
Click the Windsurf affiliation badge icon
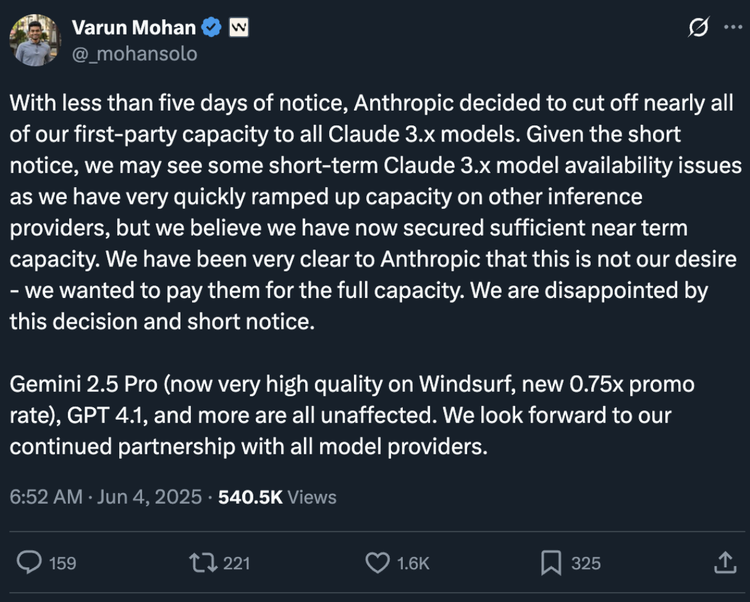tap(238, 28)
